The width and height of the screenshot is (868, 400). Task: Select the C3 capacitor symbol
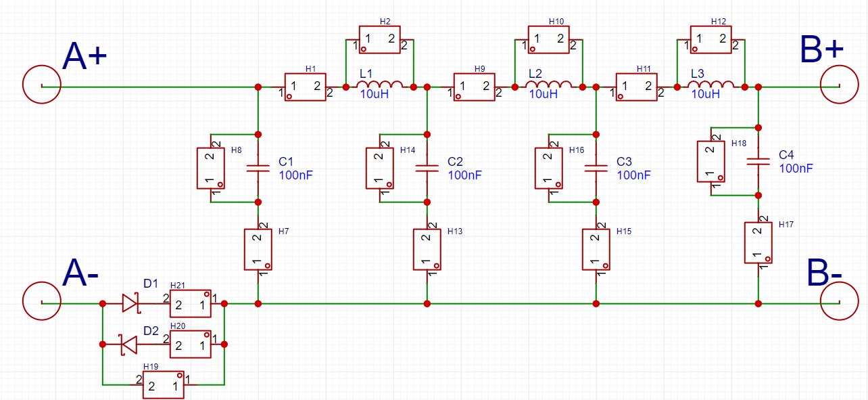tap(596, 168)
